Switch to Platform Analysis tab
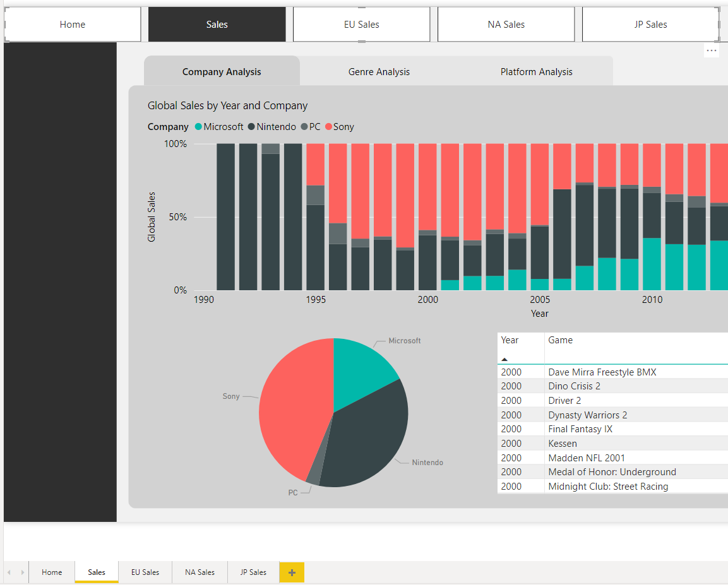The image size is (728, 585). (x=536, y=71)
